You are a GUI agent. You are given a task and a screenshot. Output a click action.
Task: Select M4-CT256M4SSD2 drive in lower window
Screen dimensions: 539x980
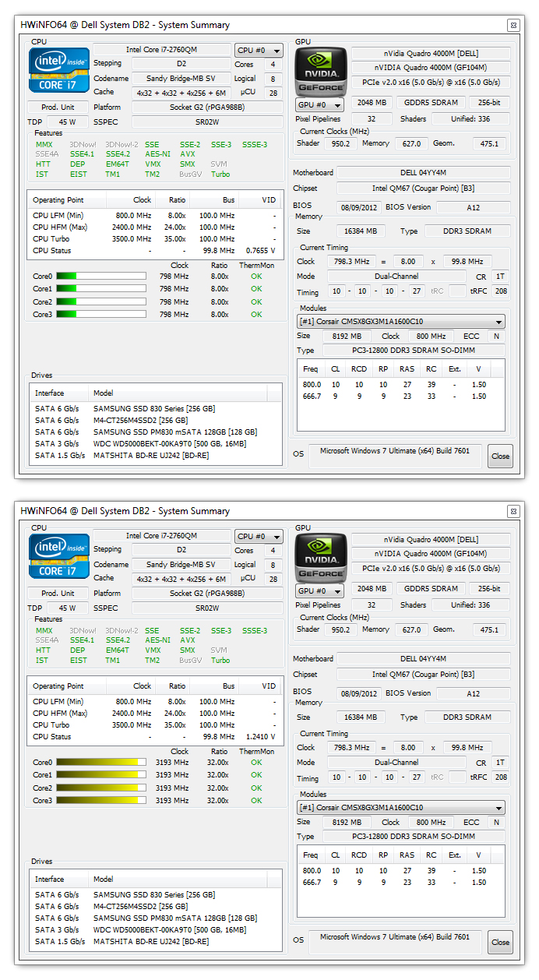(x=155, y=906)
